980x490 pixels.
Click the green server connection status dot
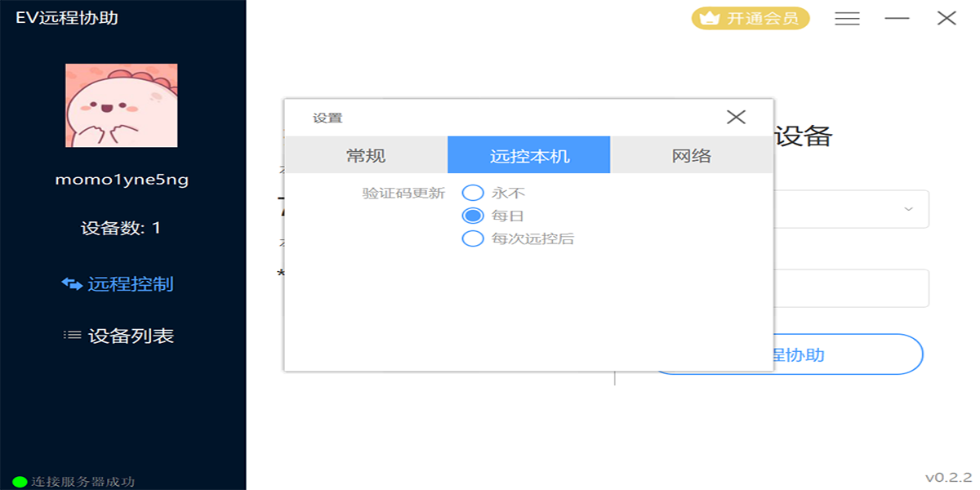coord(18,482)
